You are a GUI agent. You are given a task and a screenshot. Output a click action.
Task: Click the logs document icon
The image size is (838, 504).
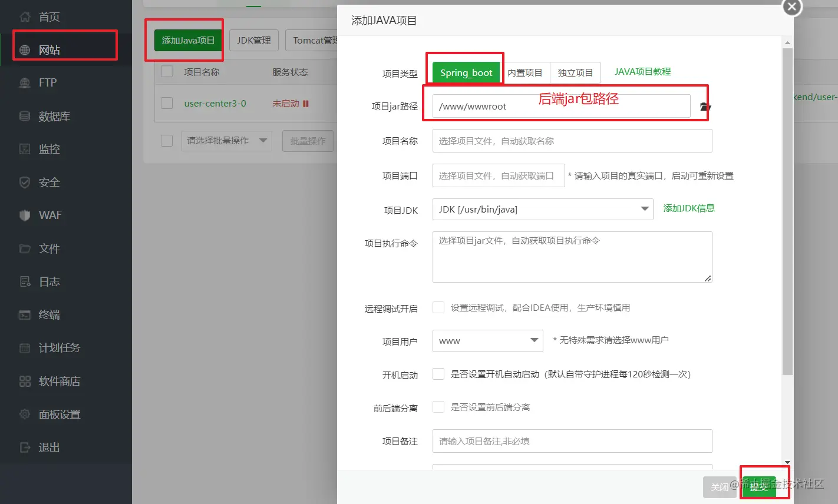pyautogui.click(x=25, y=281)
